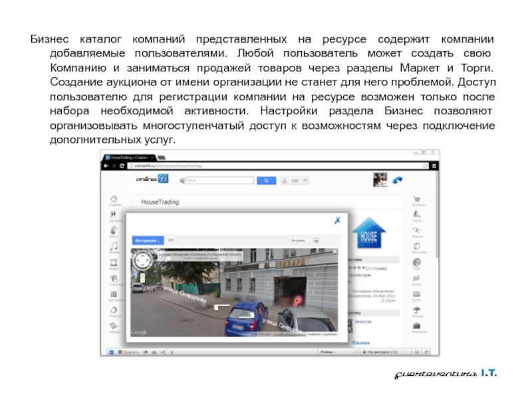
Task: Open the Фото sidebar icon
Action: click(114, 231)
